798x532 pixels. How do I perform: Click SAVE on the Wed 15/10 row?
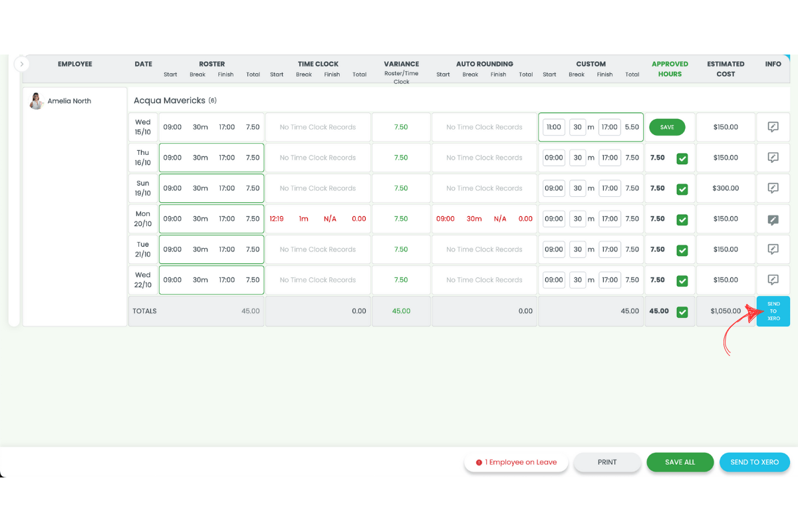pos(667,127)
